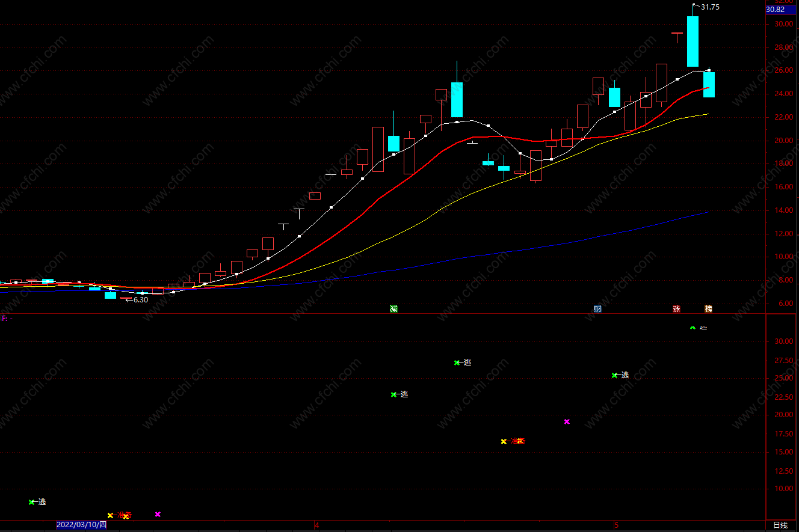This screenshot has height=532, width=799.
Task: Click the 27.50 indicator axis value
Action: [783, 361]
